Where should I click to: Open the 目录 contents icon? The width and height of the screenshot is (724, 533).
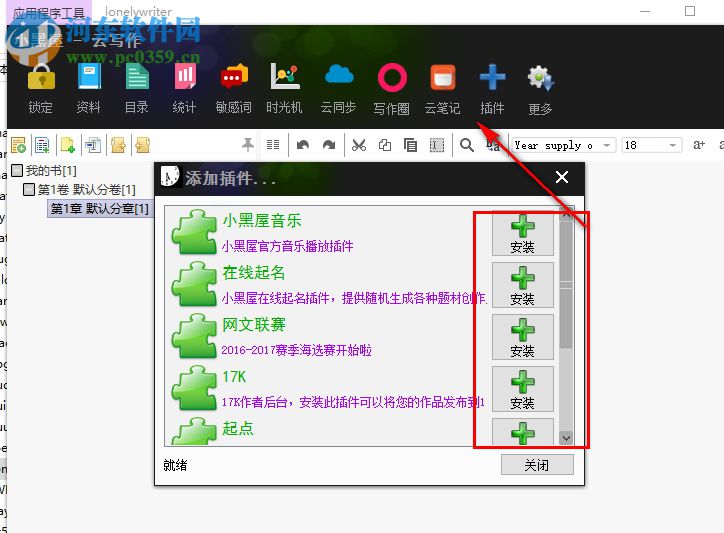coord(137,77)
